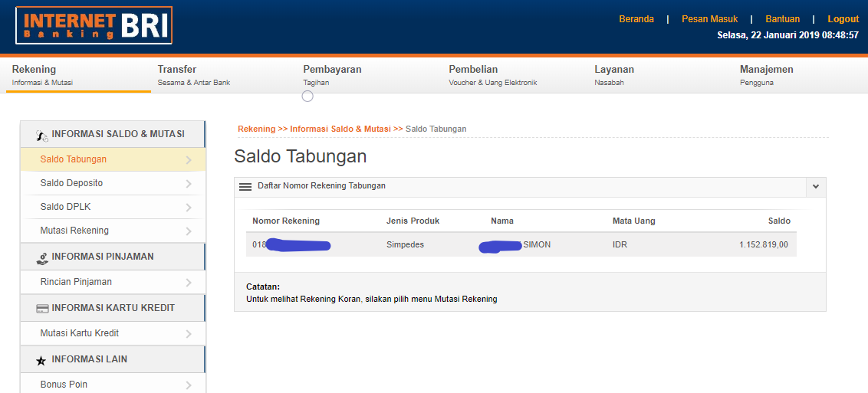
Task: Click Logout in the header
Action: [x=843, y=19]
